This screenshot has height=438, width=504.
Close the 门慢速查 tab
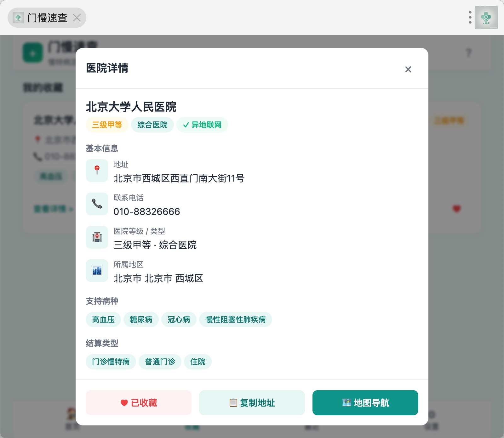pos(77,18)
